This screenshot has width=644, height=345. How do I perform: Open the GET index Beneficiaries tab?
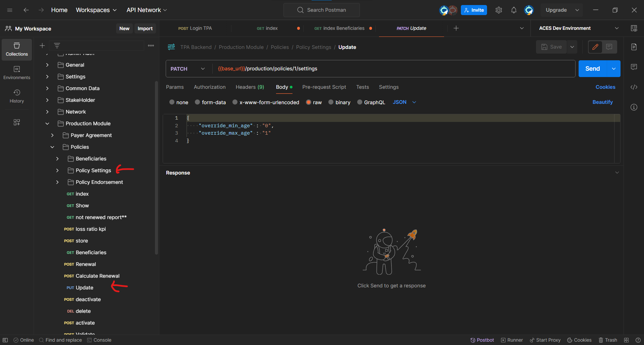[x=339, y=28]
